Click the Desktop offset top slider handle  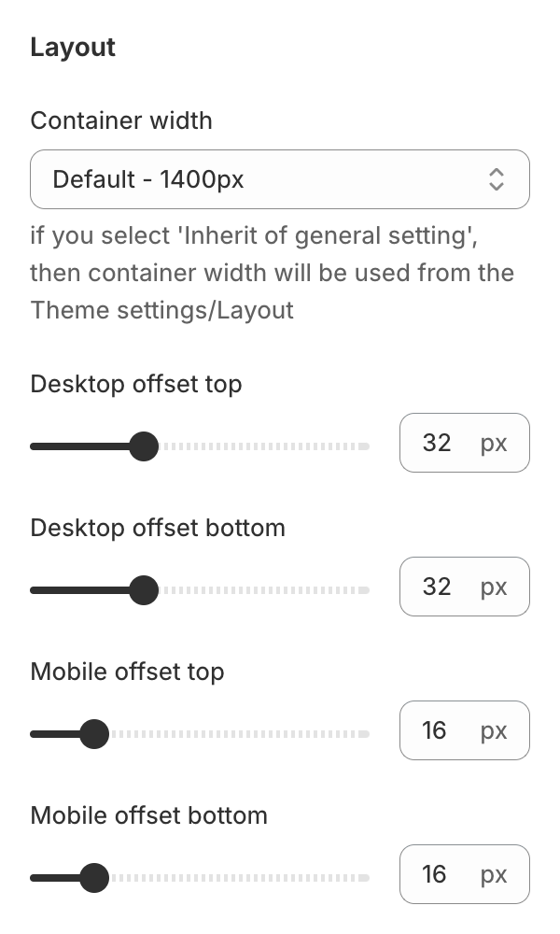(x=143, y=446)
